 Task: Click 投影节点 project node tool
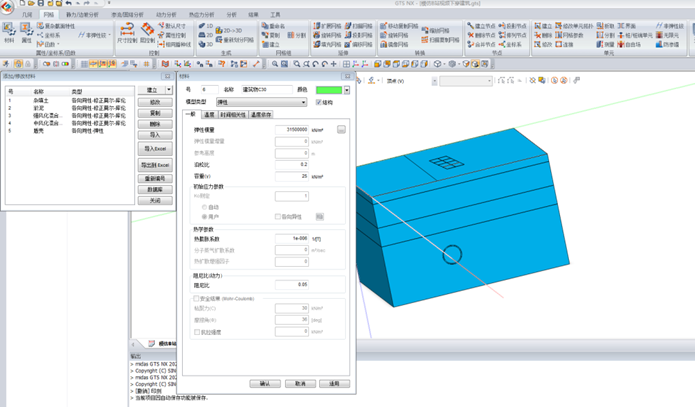(512, 26)
